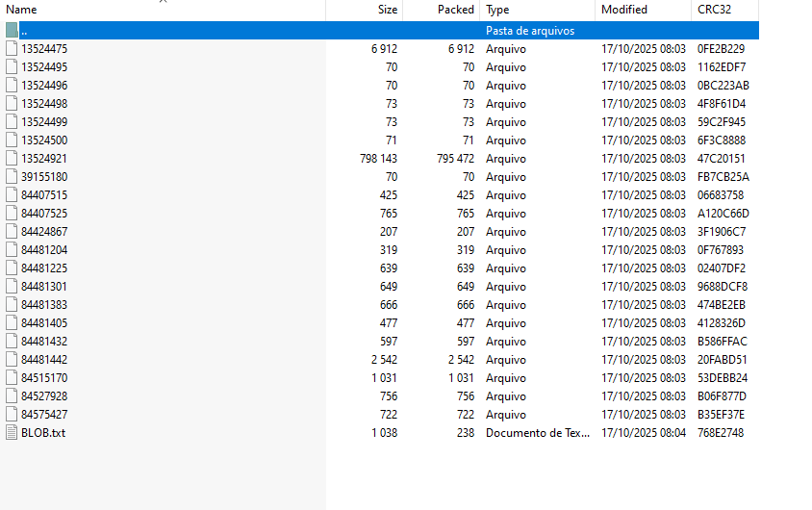Select the file icon next to 84407515
Image resolution: width=812 pixels, height=510 pixels.
click(x=12, y=195)
